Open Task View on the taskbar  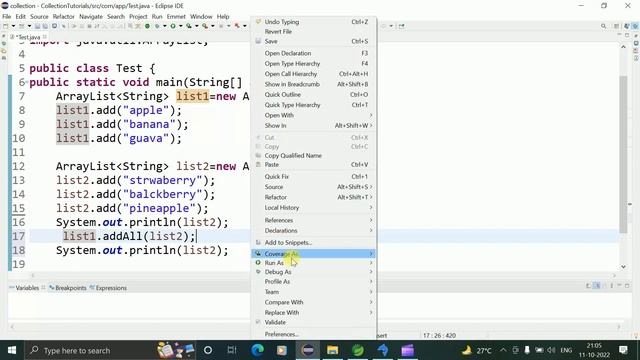click(232, 350)
